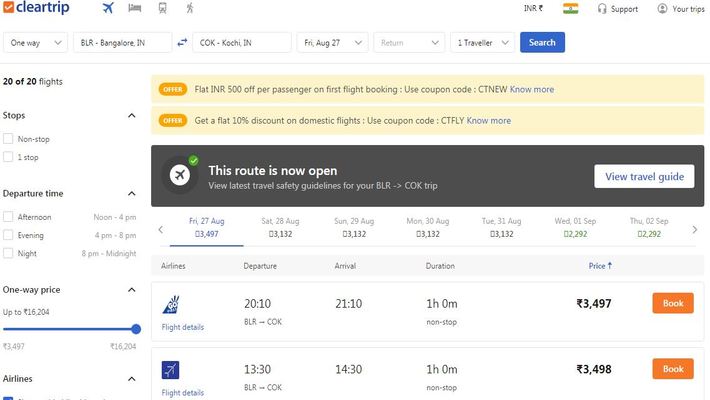Viewport: 710px width, 400px height.
Task: Click the Cleartrip logo
Action: [36, 8]
